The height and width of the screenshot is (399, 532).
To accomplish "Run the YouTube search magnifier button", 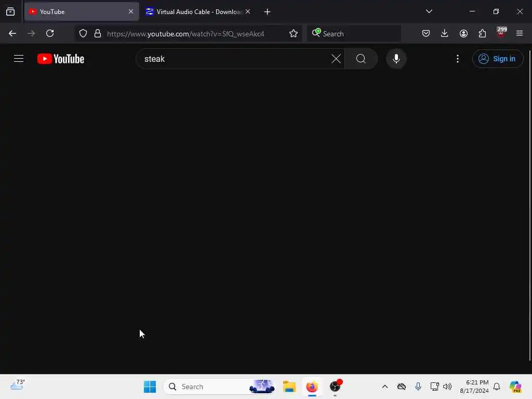I will click(x=361, y=59).
